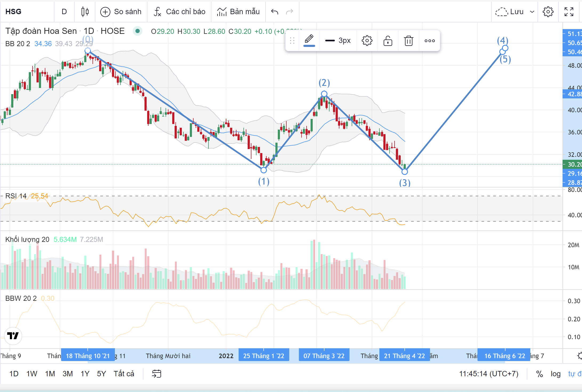Change the D time interval

click(64, 12)
